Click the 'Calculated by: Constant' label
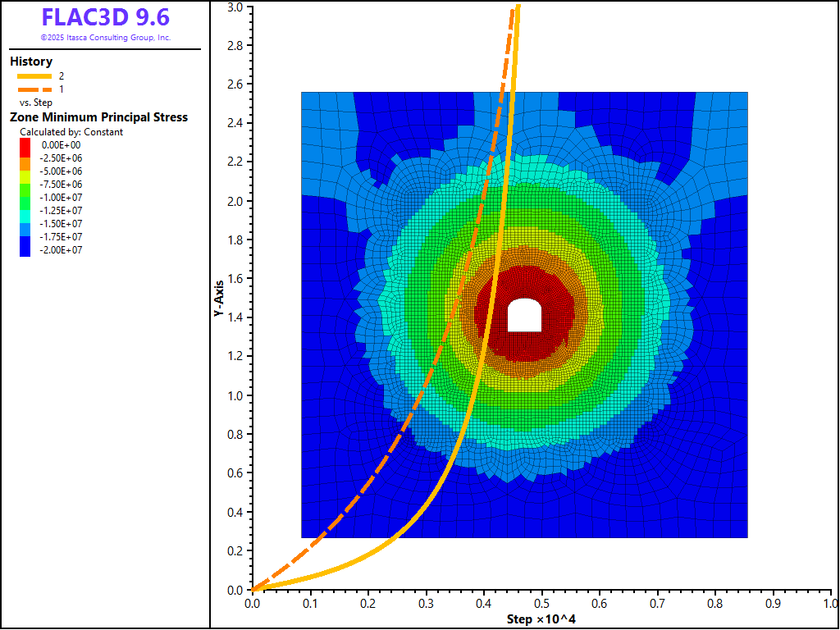The image size is (840, 630). (x=71, y=132)
